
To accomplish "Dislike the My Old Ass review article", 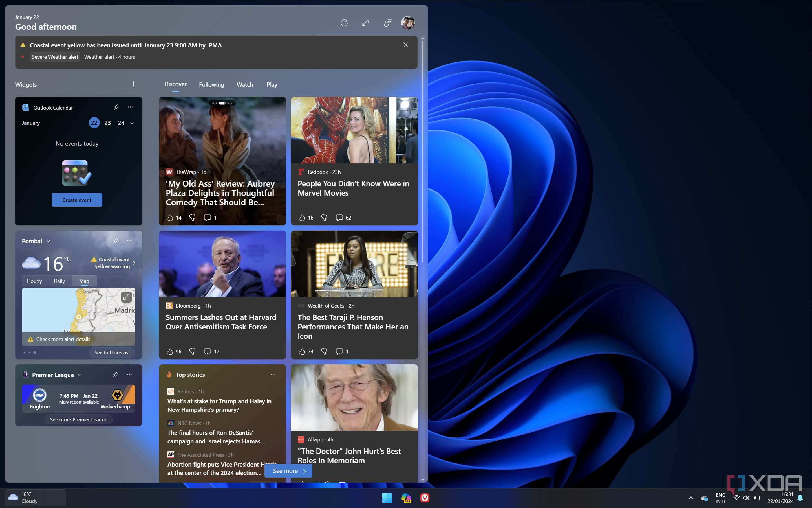I will (x=192, y=218).
